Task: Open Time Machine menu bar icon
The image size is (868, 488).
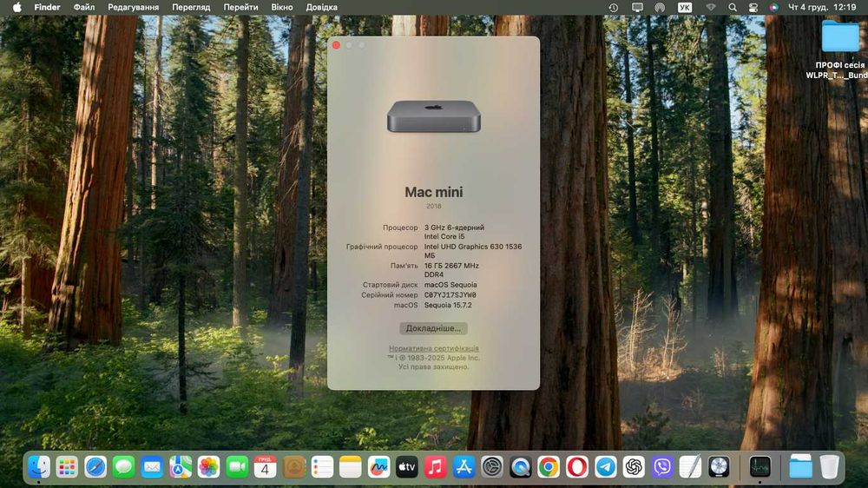Action: click(614, 7)
